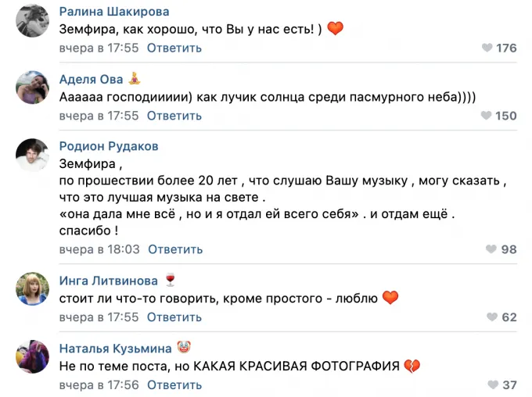The image size is (532, 397).
Task: Click clown emoji status next to Наталья Кузьмина
Action: pyautogui.click(x=184, y=348)
